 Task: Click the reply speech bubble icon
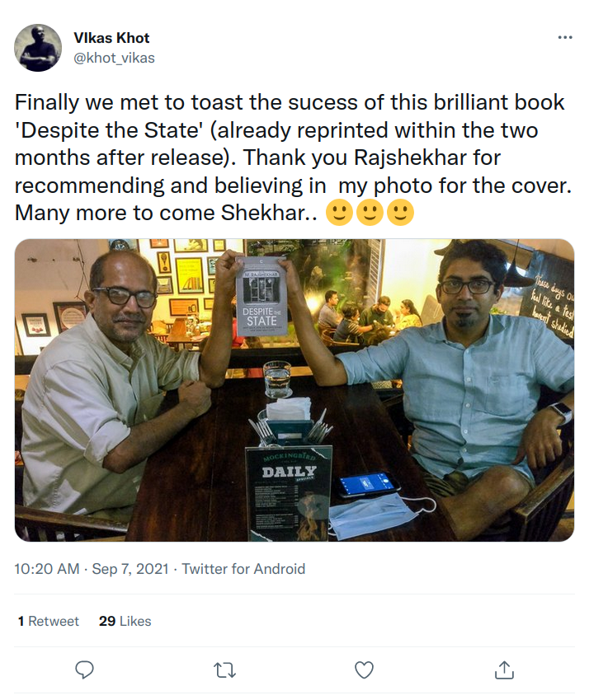84,669
